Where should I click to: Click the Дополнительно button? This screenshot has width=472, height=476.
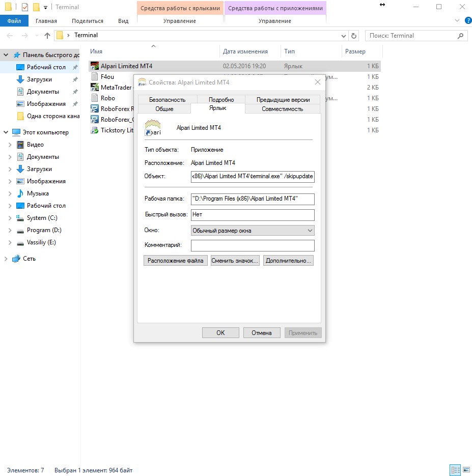tap(288, 261)
